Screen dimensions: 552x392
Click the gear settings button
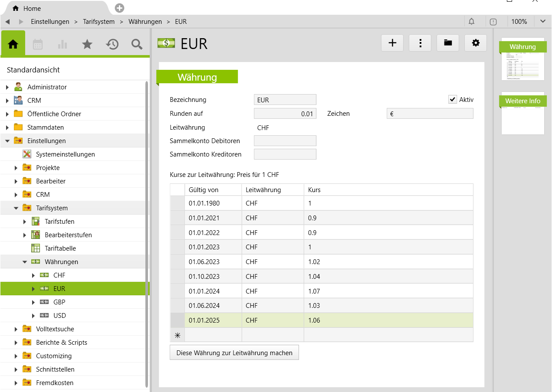click(x=476, y=42)
